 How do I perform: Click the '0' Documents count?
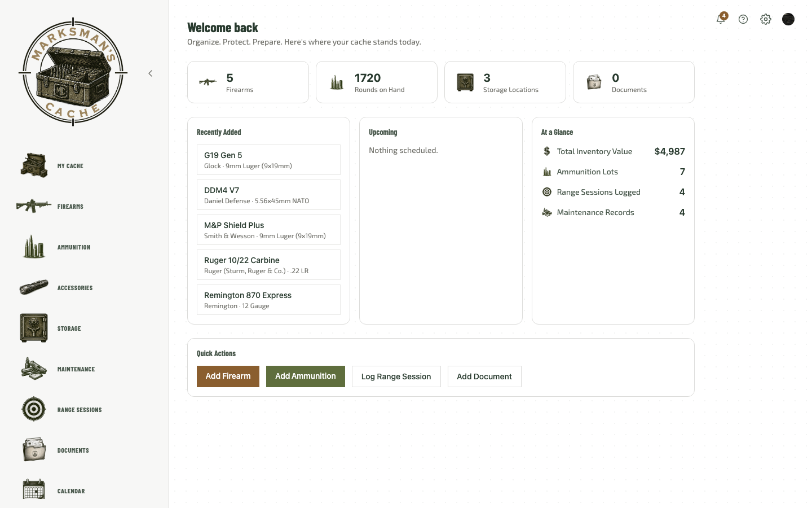[x=615, y=78]
